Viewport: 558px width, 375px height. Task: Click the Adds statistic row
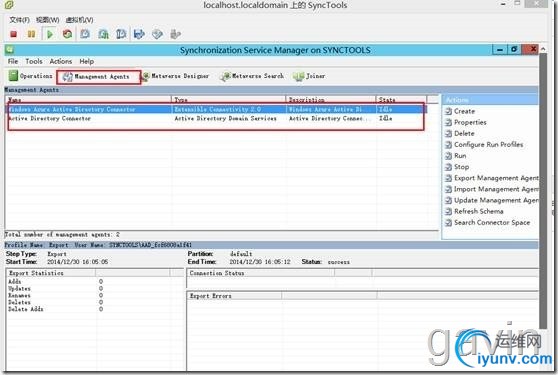click(x=56, y=281)
